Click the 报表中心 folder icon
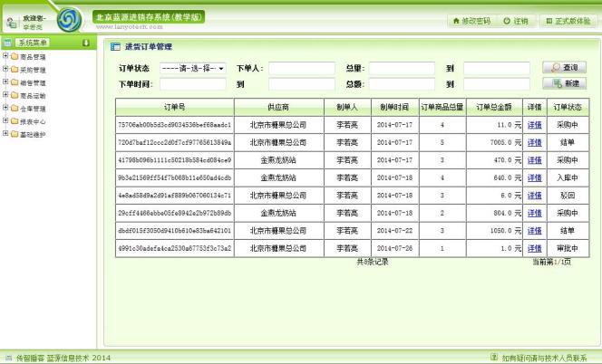The width and height of the screenshot is (602, 364). [14, 120]
